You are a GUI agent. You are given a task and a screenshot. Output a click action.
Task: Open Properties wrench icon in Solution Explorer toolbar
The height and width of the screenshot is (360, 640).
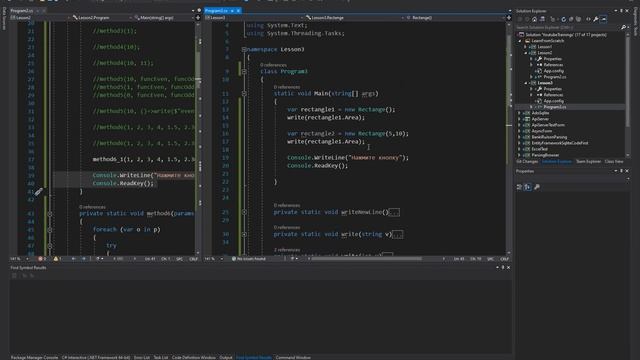596,19
